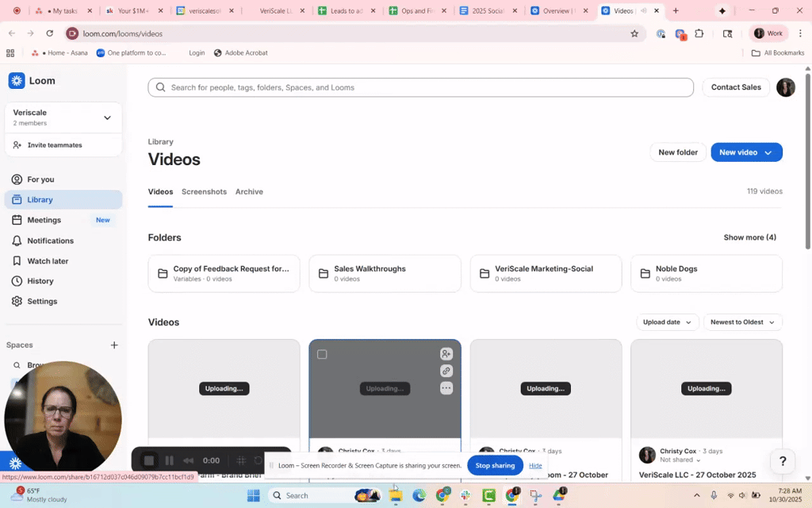Open the Upload date sort dropdown
The height and width of the screenshot is (508, 812).
(x=666, y=322)
